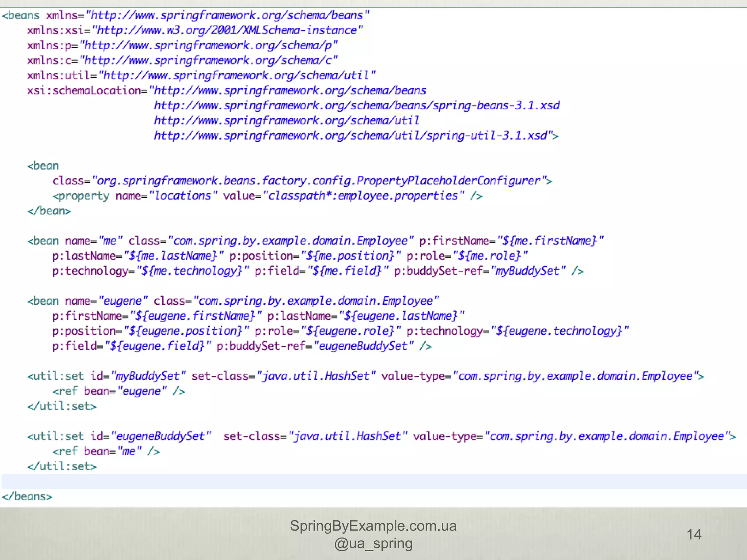Click the highlighted empty line above </beans>
The image size is (747, 560).
(374, 482)
